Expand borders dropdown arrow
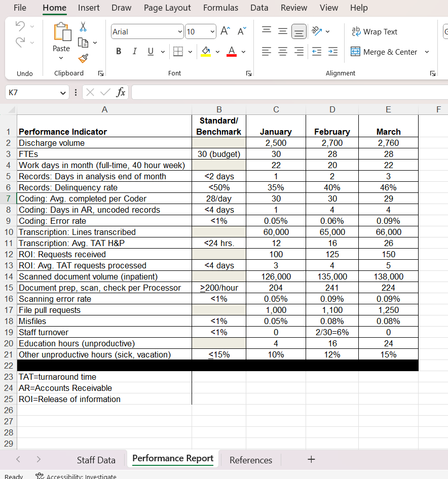The width and height of the screenshot is (448, 479). 190,52
